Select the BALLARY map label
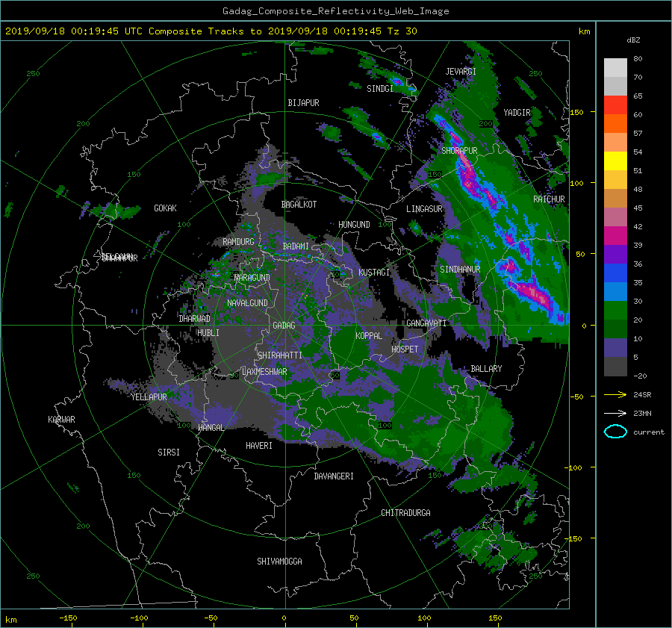Image resolution: width=672 pixels, height=628 pixels. click(x=486, y=369)
